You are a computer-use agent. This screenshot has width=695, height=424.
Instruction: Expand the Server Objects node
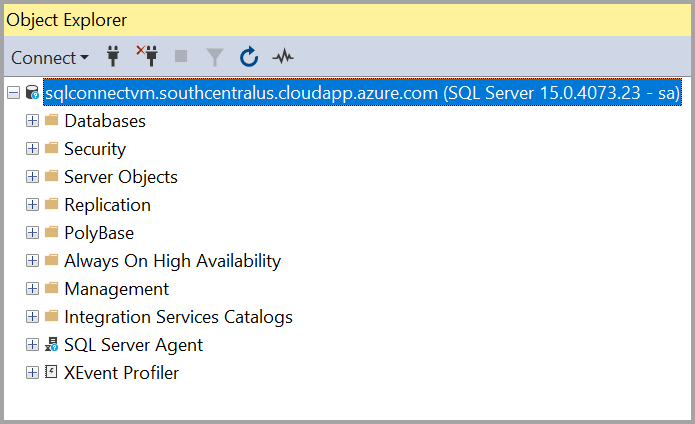coord(32,177)
